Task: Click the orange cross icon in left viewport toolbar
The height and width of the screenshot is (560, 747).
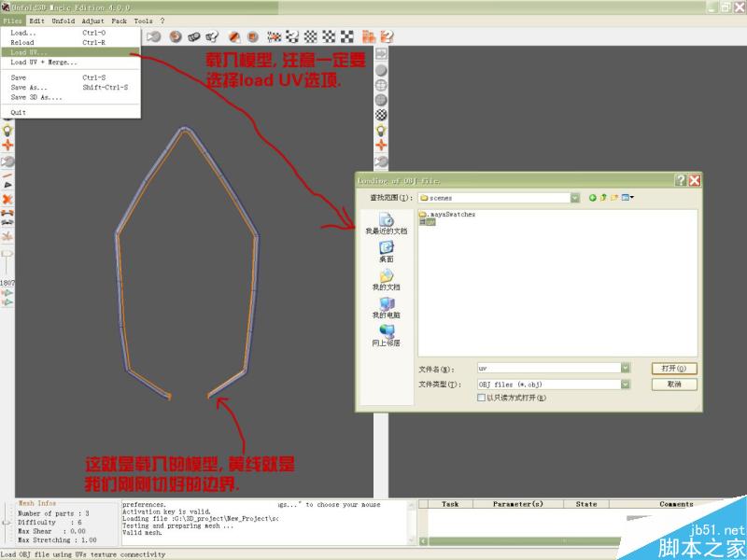Action: click(7, 146)
